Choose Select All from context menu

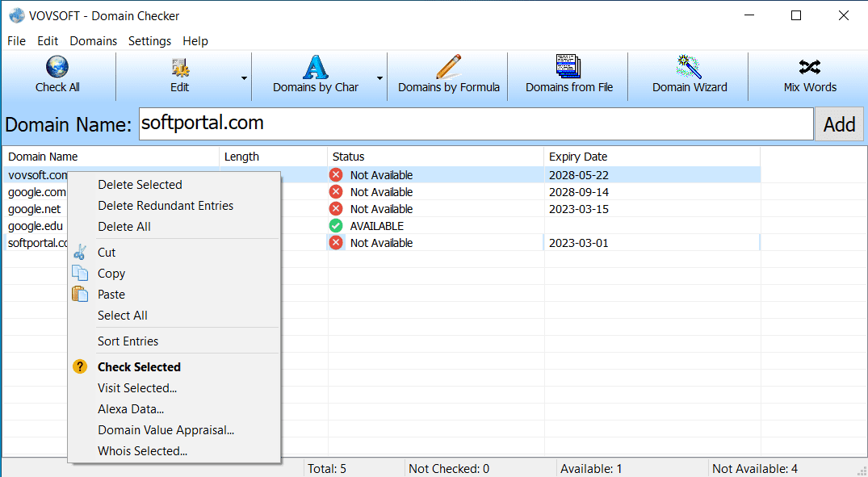point(174,316)
